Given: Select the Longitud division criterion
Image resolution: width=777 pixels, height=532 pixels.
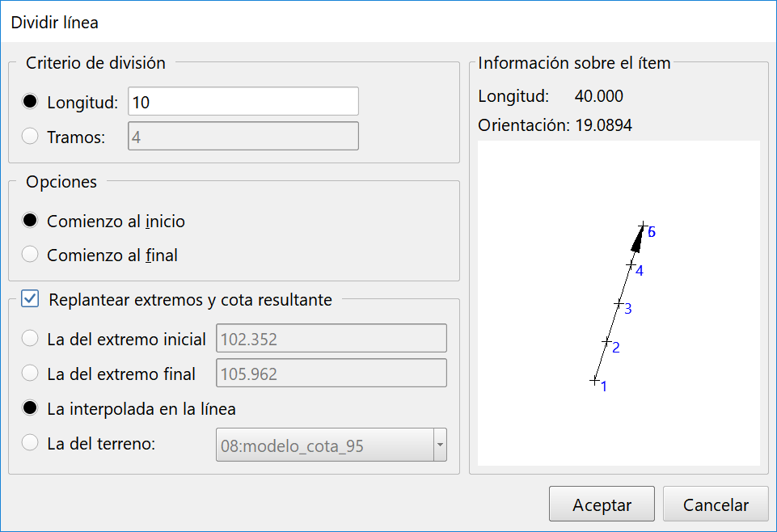Looking at the screenshot, I should tap(29, 101).
